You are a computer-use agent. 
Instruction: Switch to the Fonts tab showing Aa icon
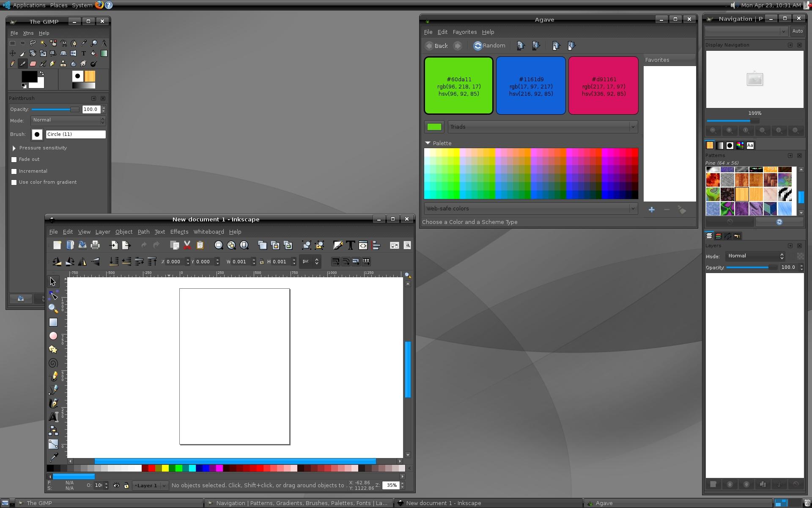coord(750,145)
